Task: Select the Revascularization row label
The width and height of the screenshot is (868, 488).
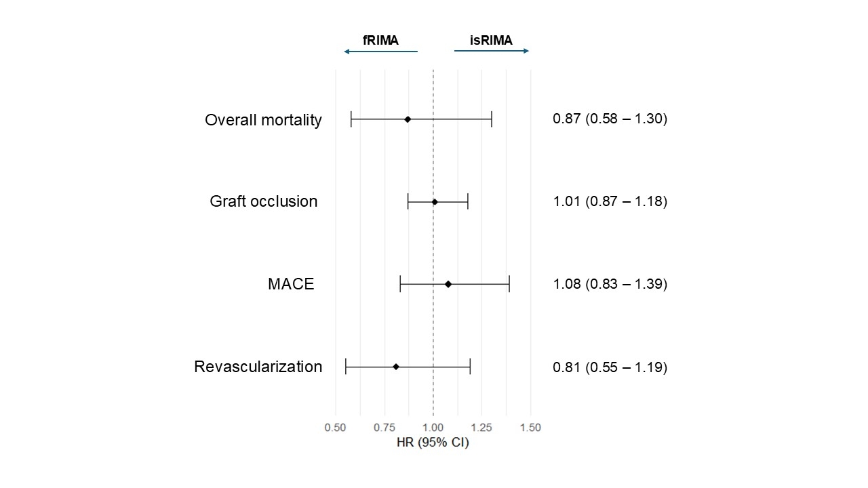Action: (258, 367)
